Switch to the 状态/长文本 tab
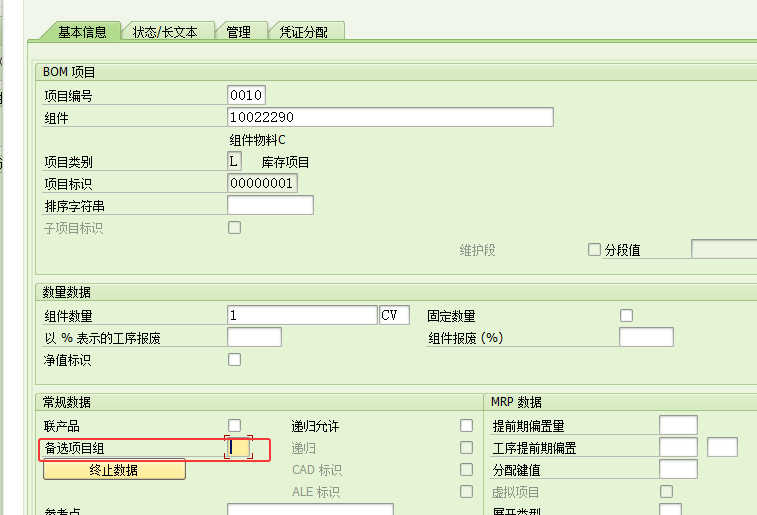The width and height of the screenshot is (757, 515). [x=165, y=32]
